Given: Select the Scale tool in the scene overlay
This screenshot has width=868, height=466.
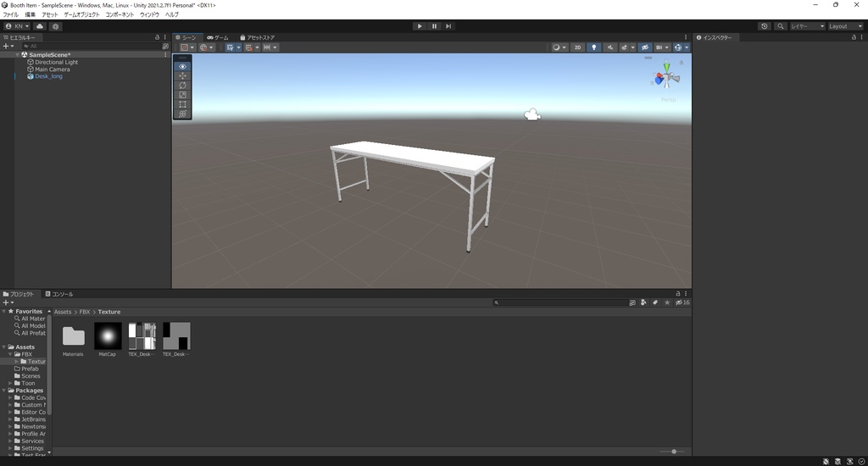Looking at the screenshot, I should pos(183,95).
